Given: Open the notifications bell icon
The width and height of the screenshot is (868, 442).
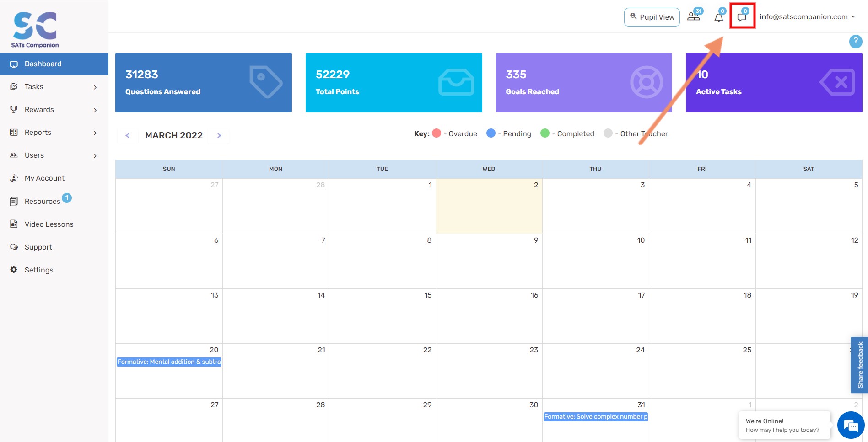Looking at the screenshot, I should pyautogui.click(x=719, y=17).
